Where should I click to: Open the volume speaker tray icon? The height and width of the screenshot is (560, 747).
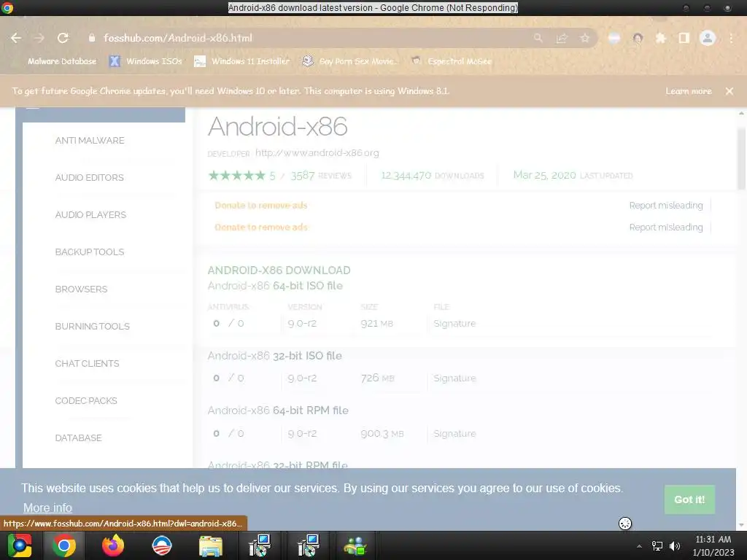pos(675,546)
